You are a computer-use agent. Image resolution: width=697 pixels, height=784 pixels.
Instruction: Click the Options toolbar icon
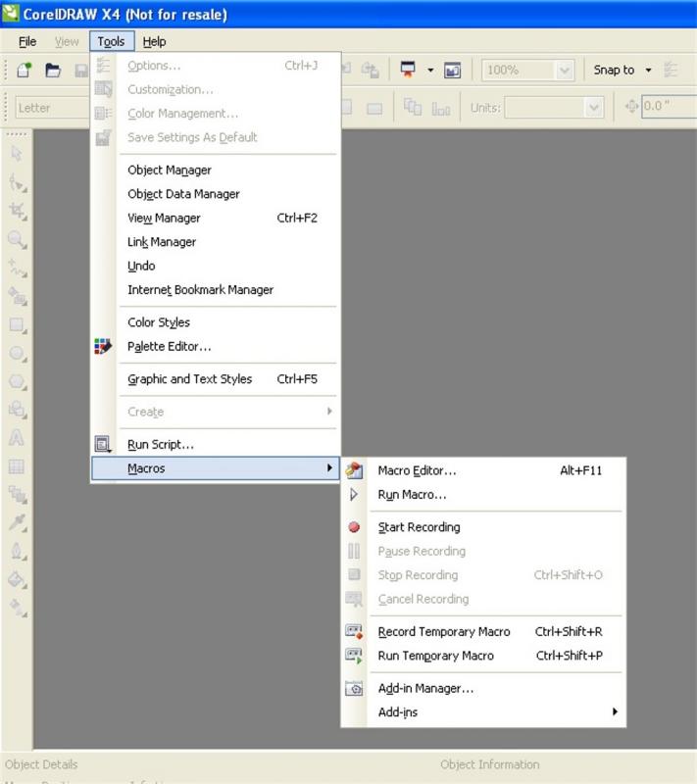(671, 70)
